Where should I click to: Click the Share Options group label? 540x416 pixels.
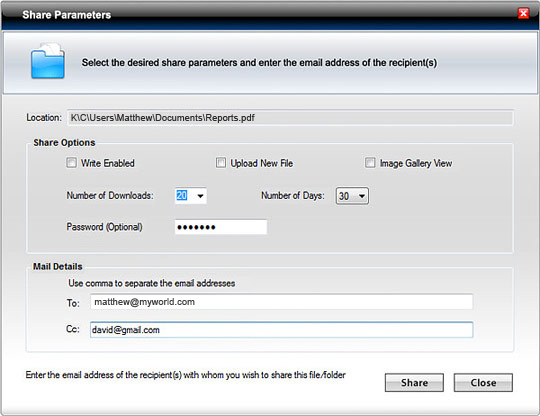click(64, 143)
